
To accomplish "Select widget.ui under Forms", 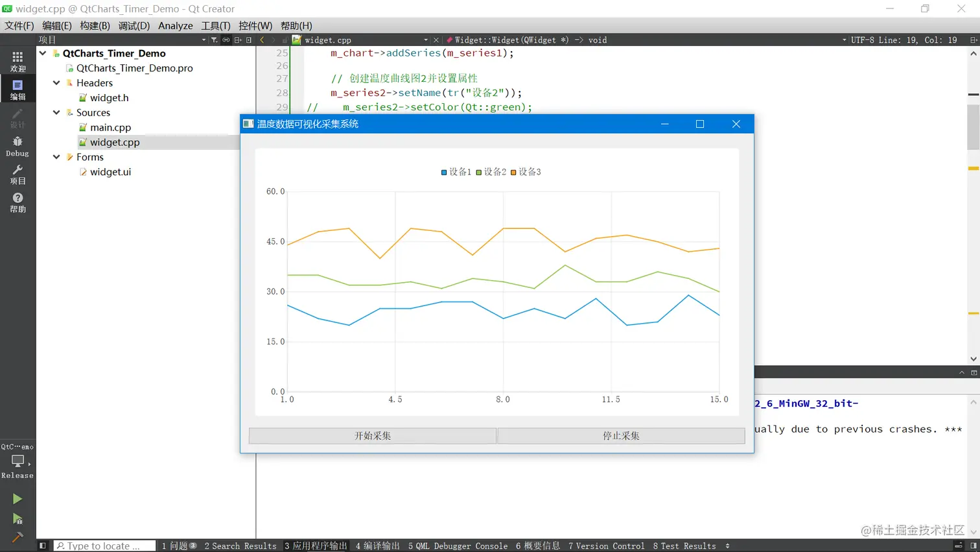I will (111, 172).
